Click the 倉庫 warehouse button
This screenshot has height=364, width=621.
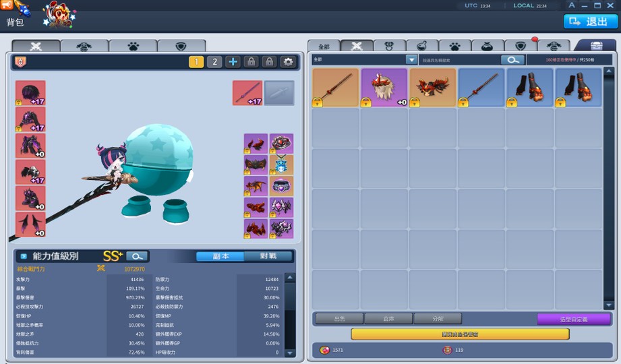388,318
